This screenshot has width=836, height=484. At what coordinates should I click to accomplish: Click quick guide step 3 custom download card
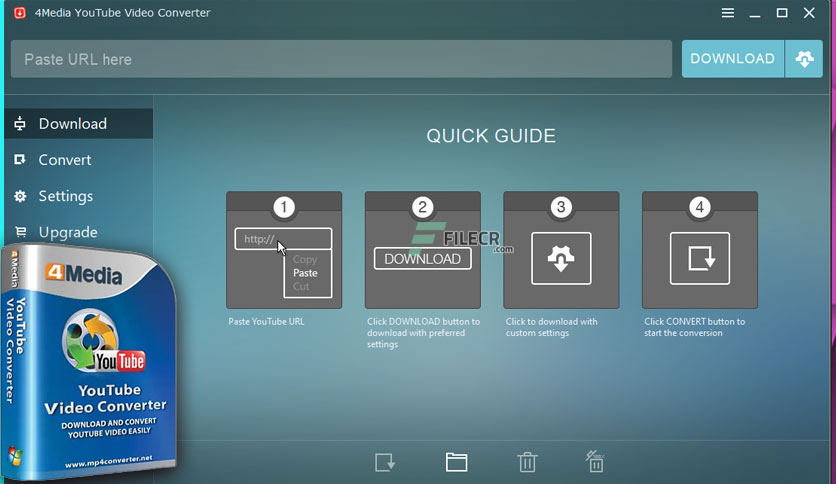[561, 250]
